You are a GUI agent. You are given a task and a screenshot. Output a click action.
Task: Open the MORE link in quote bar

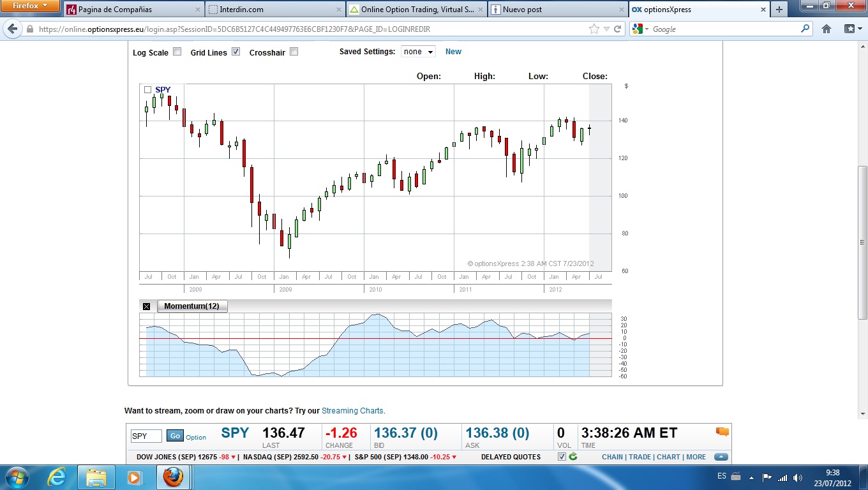[696, 457]
